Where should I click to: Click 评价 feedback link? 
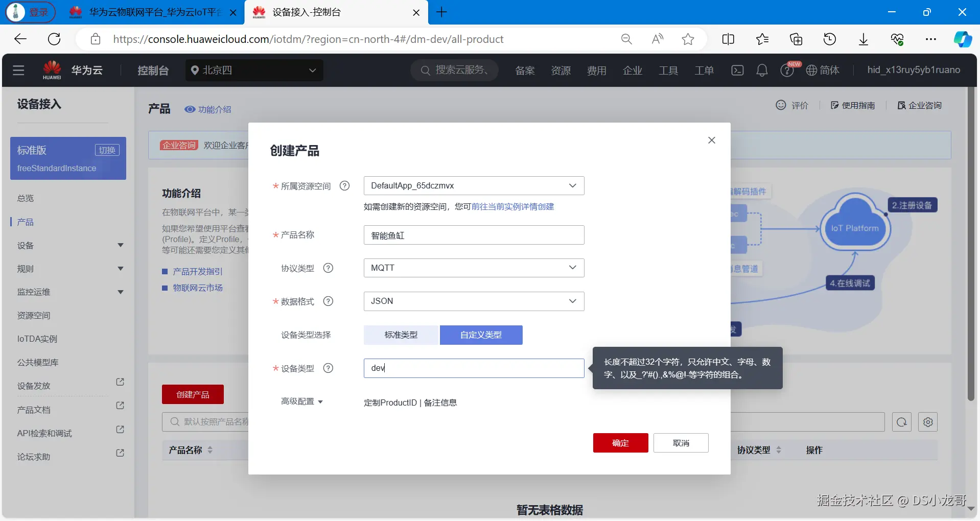[x=792, y=105]
